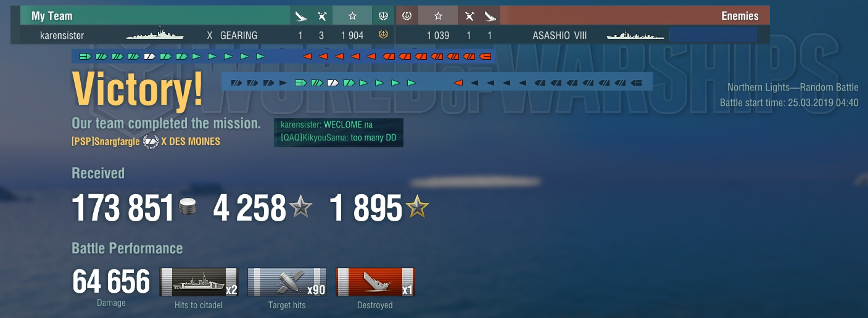Click the hidden enemy name box
868x318 pixels.
713,35
